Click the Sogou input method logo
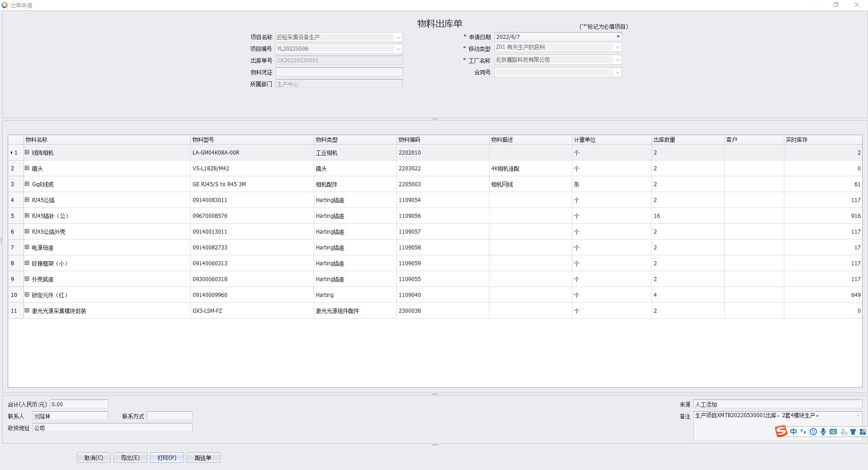This screenshot has height=470, width=868. coord(781,431)
